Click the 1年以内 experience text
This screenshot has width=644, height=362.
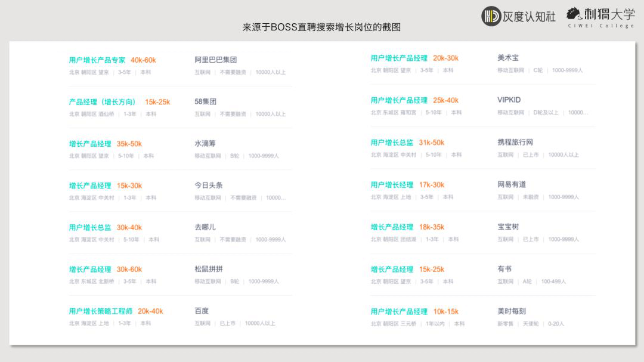point(435,324)
